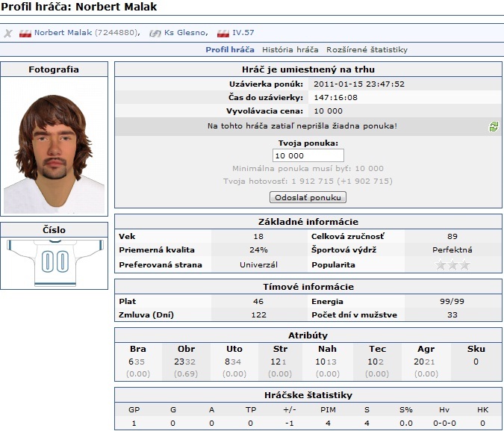The width and height of the screenshot is (504, 431).
Task: Click the Uto attribute column header
Action: pos(234,349)
